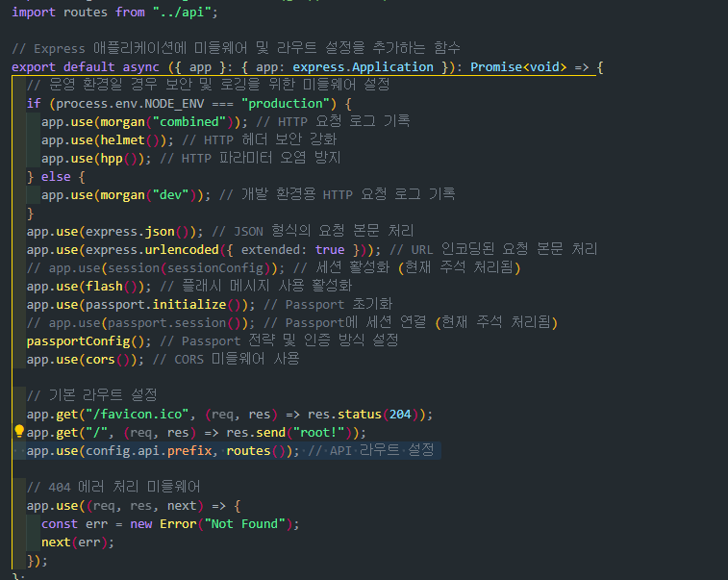Screen dimensions: 728x580
Task: Click the app.use(helmet()) line
Action: 188,139
